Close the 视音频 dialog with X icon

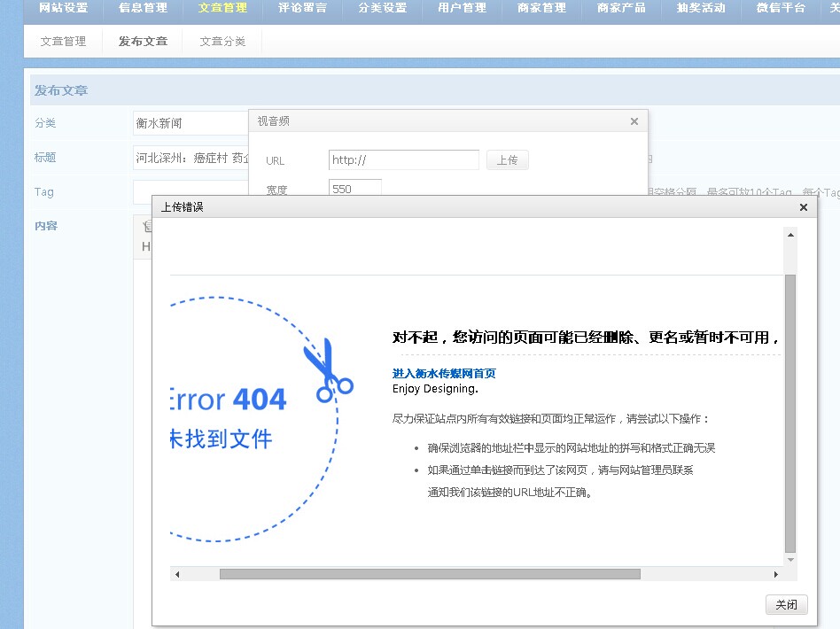pyautogui.click(x=634, y=121)
